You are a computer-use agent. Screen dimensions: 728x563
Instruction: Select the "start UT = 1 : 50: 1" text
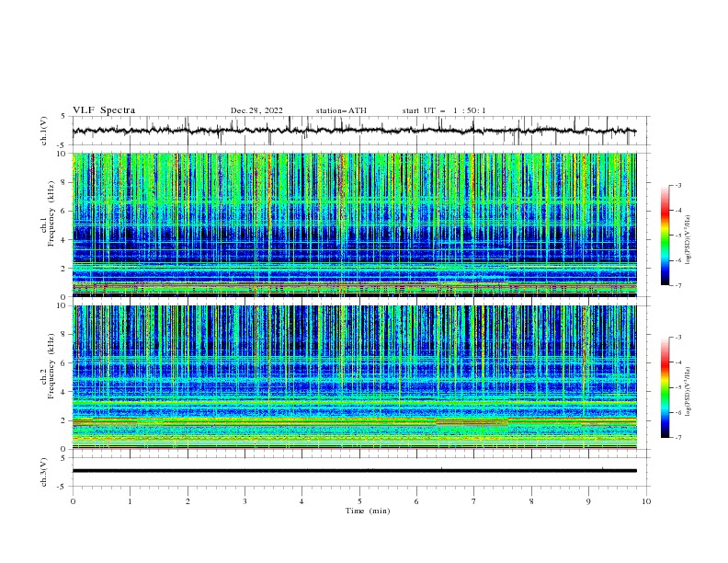tap(444, 110)
